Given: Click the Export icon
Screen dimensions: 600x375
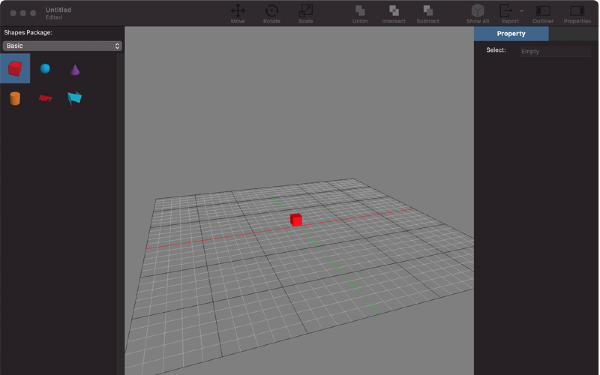Looking at the screenshot, I should click(507, 11).
